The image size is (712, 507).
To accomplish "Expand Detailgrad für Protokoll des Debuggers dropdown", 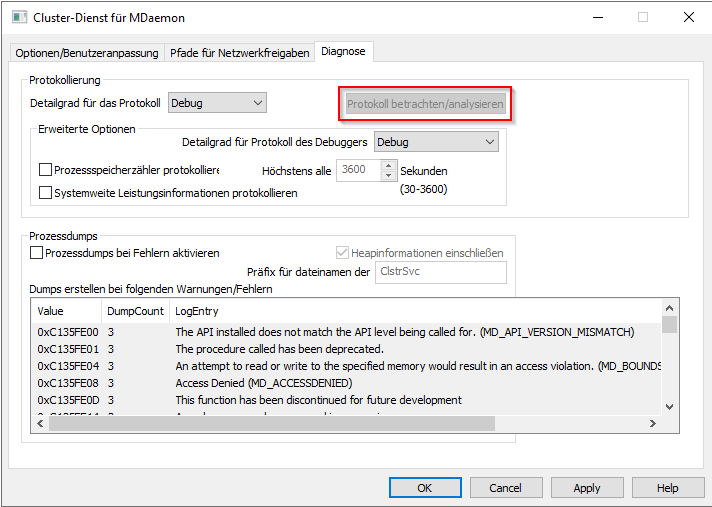I will click(x=436, y=142).
